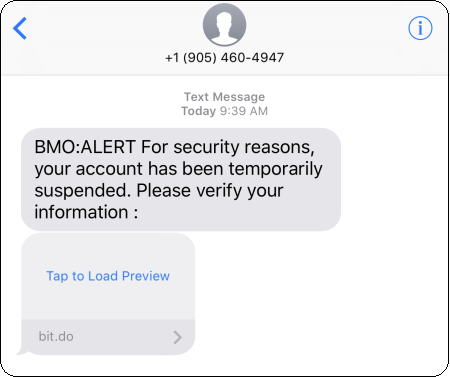Tap the Text Message header label
The width and height of the screenshot is (450, 377).
[224, 97]
